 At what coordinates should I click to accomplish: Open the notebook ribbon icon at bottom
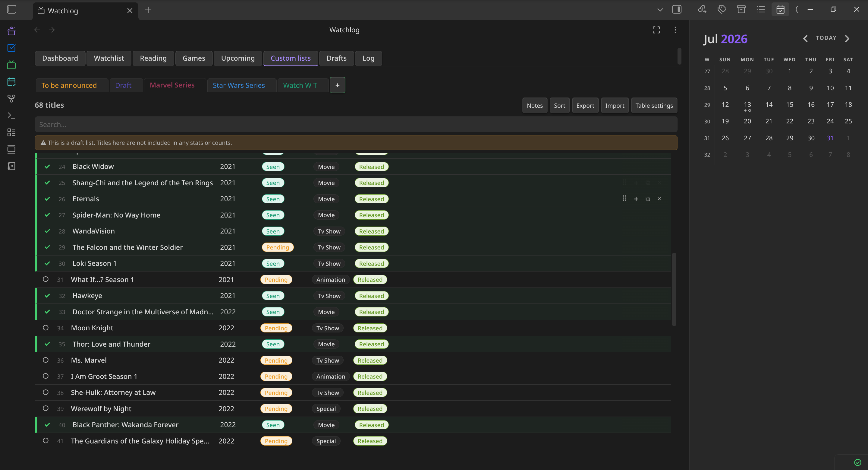click(11, 166)
